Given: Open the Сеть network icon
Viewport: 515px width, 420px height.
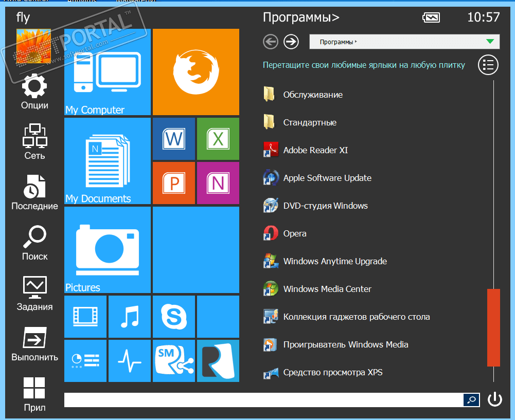Looking at the screenshot, I should tap(34, 141).
